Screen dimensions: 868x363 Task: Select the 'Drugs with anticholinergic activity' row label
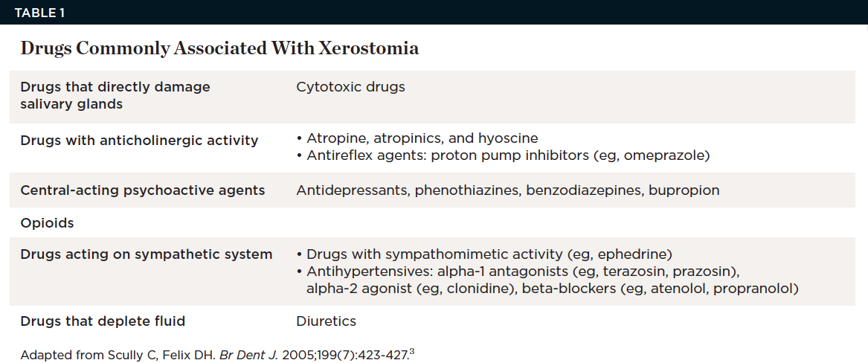click(139, 140)
